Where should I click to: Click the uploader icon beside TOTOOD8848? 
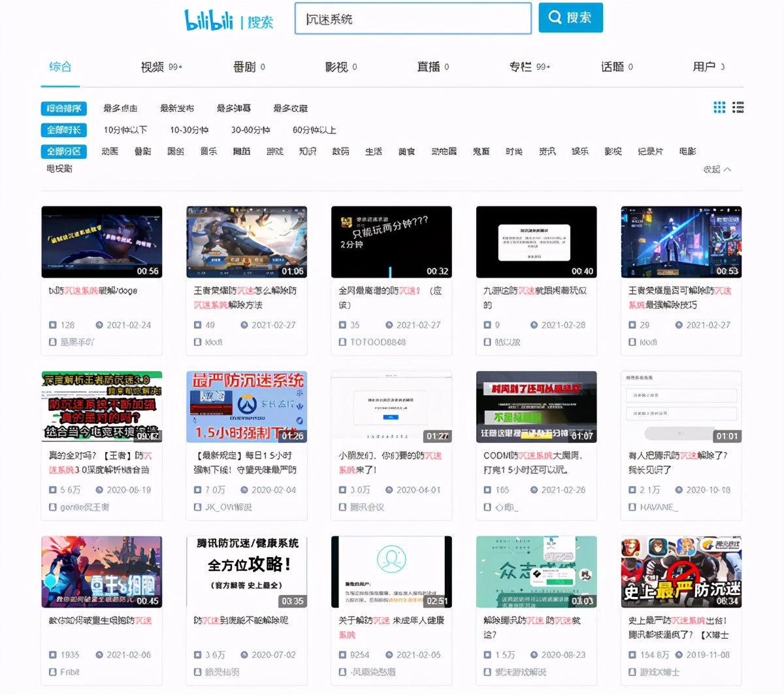click(342, 341)
